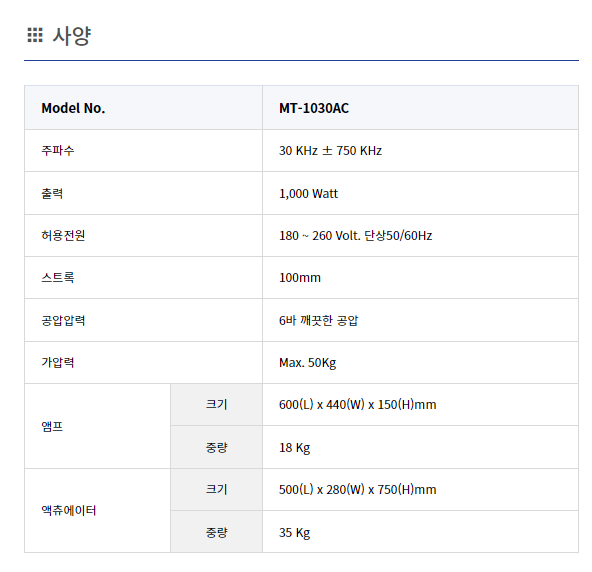Select the 사양 section heading text
This screenshot has height=572, width=592.
pyautogui.click(x=71, y=36)
